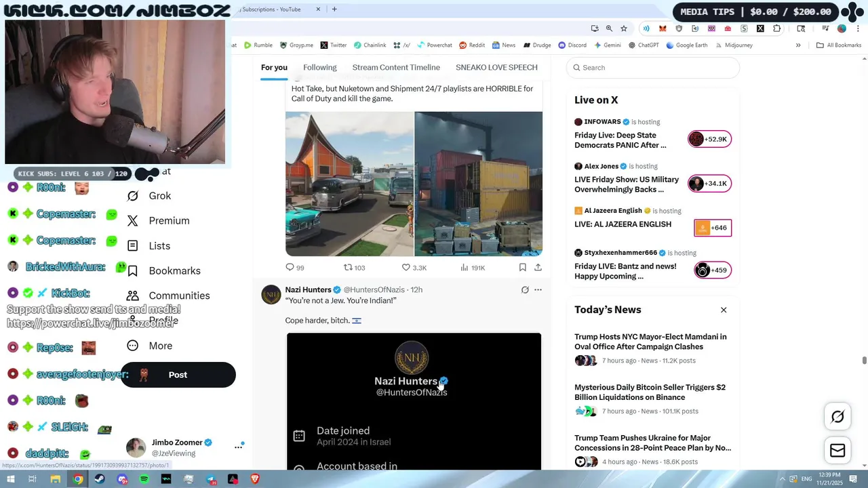Open the media controls toolbar icon
The image size is (868, 488).
[825, 28]
